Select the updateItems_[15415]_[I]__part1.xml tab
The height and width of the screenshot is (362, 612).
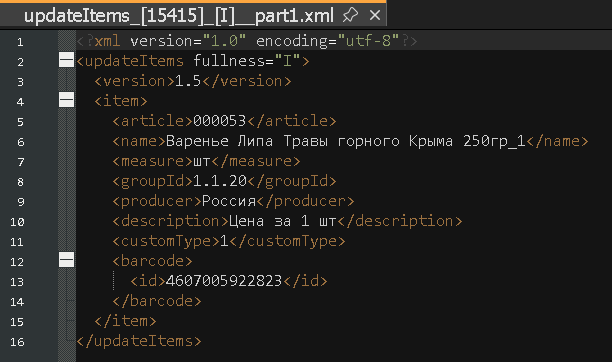click(x=179, y=16)
